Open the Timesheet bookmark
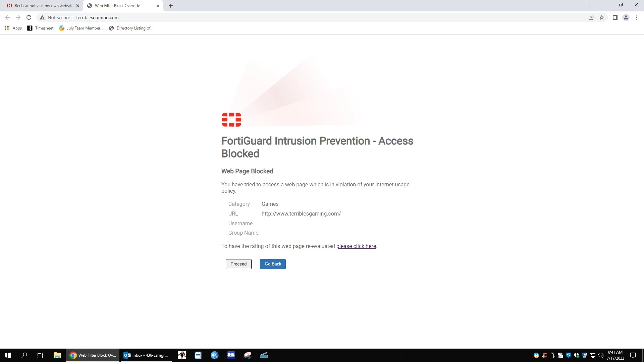Image resolution: width=644 pixels, height=362 pixels. [40, 28]
